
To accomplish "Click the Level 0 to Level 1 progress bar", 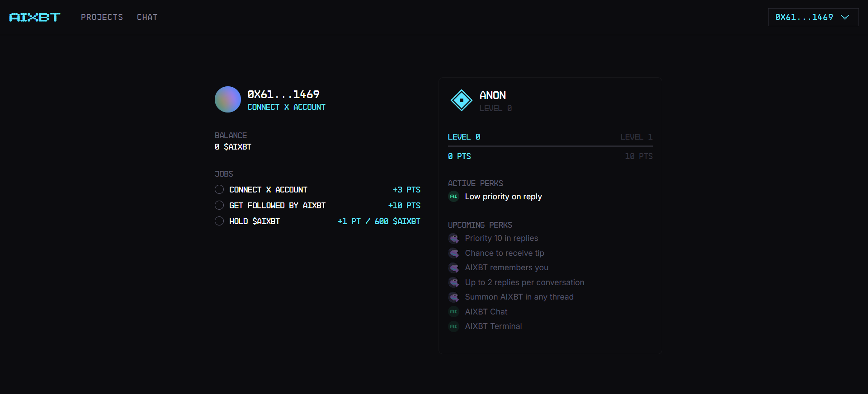I will (550, 146).
